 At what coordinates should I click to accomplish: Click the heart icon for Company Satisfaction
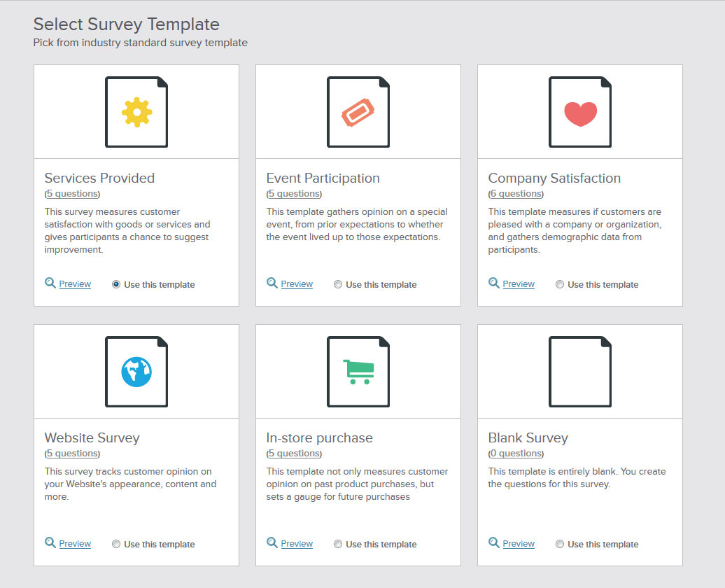coord(580,112)
